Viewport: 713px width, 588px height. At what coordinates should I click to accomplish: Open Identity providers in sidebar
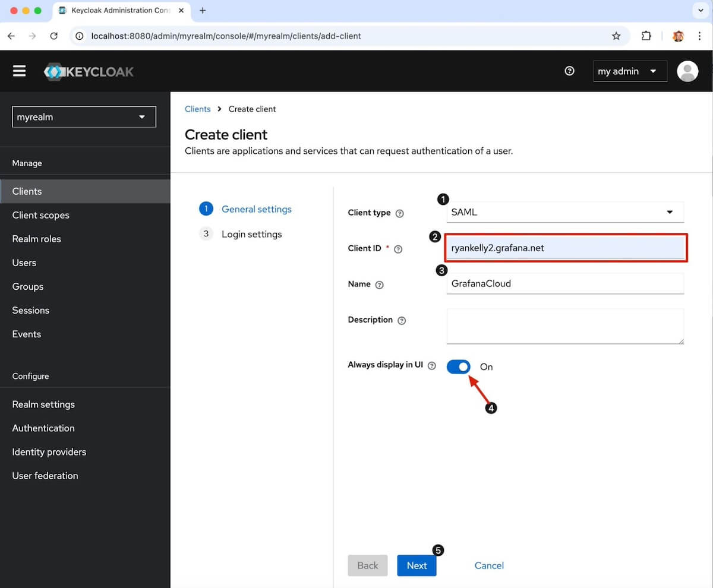(49, 452)
